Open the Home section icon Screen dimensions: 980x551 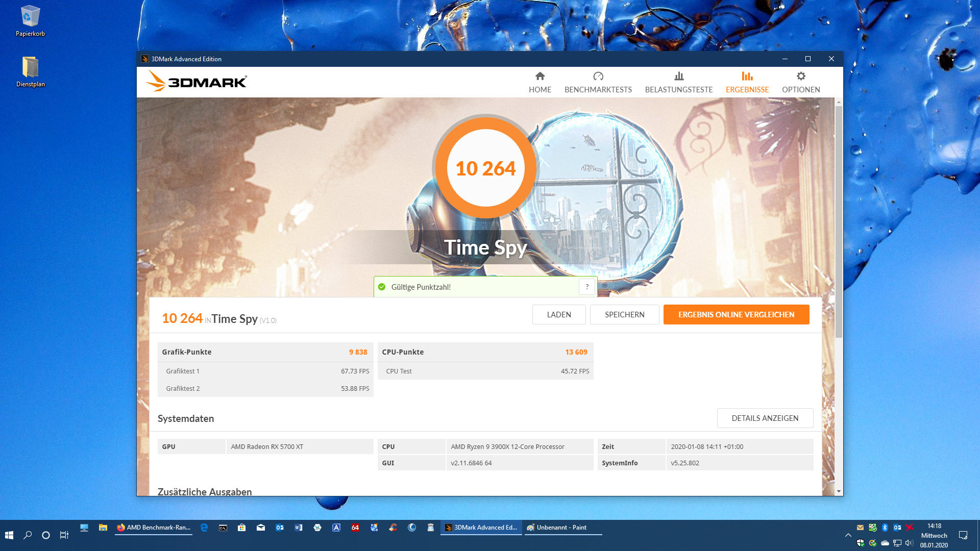[540, 77]
